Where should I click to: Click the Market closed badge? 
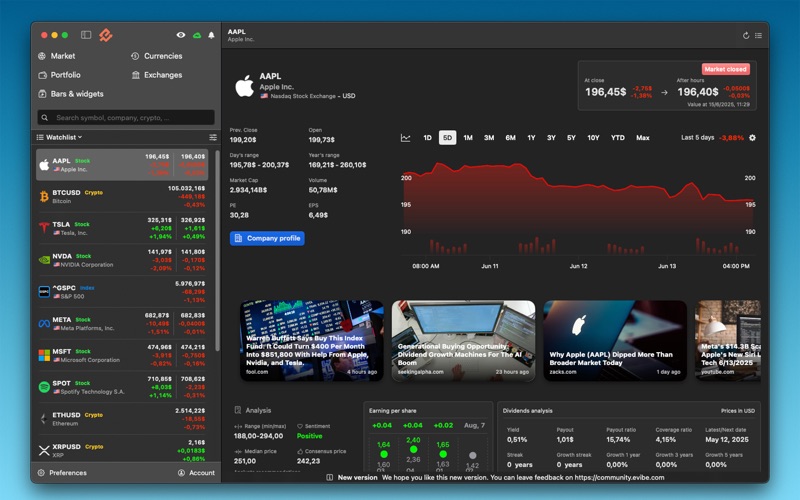point(725,69)
